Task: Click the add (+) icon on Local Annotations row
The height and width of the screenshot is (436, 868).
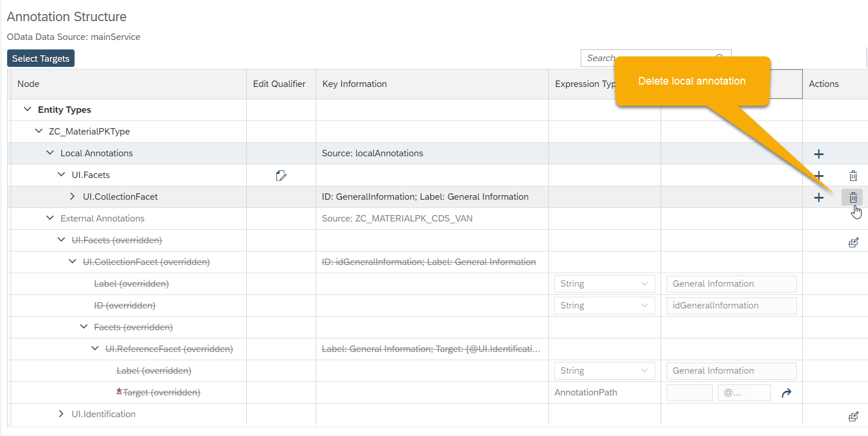Action: click(x=818, y=153)
